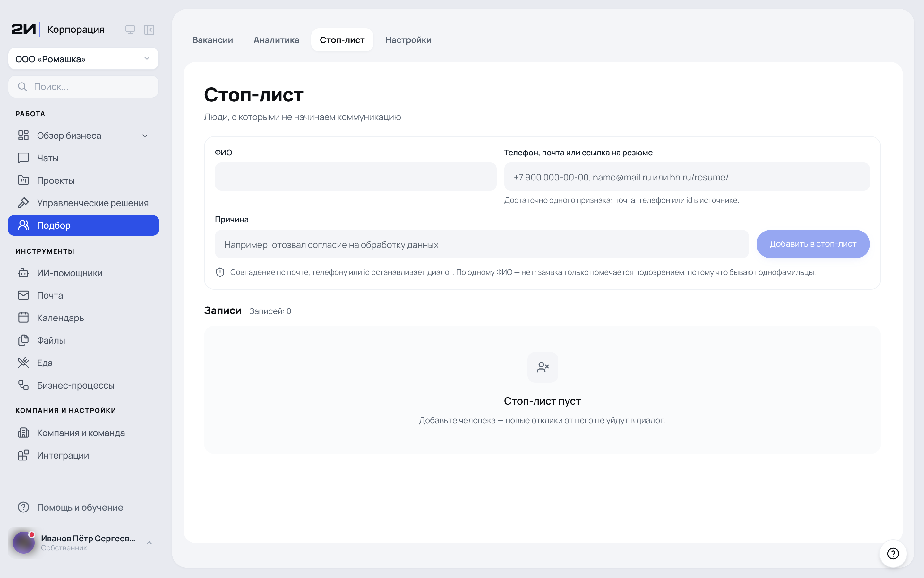Viewport: 924px width, 578px height.
Task: Open Бизнес-процессы section
Action: (83, 385)
